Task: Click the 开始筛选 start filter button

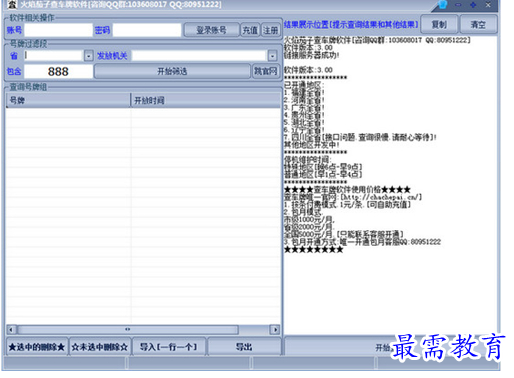Action: click(172, 71)
